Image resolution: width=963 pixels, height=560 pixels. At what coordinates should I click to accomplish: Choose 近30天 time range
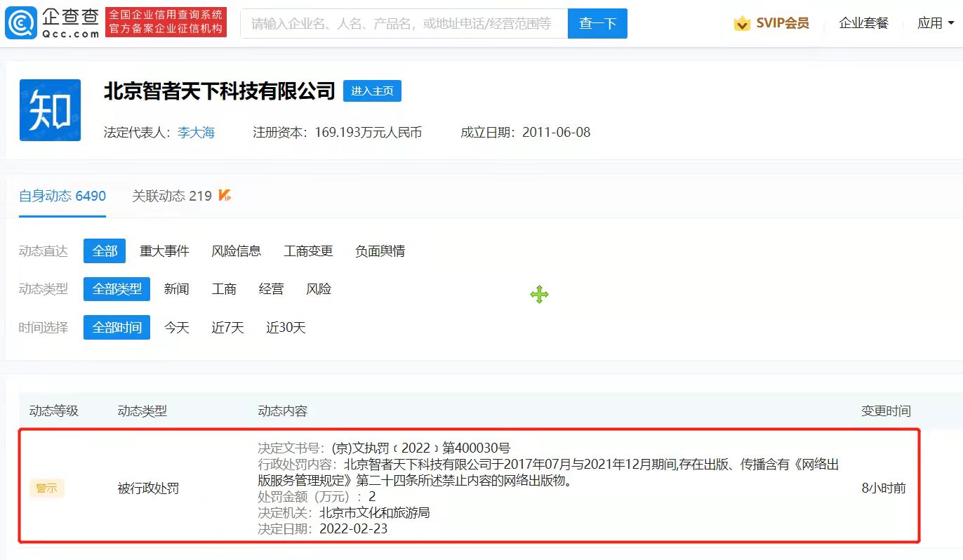pos(286,328)
